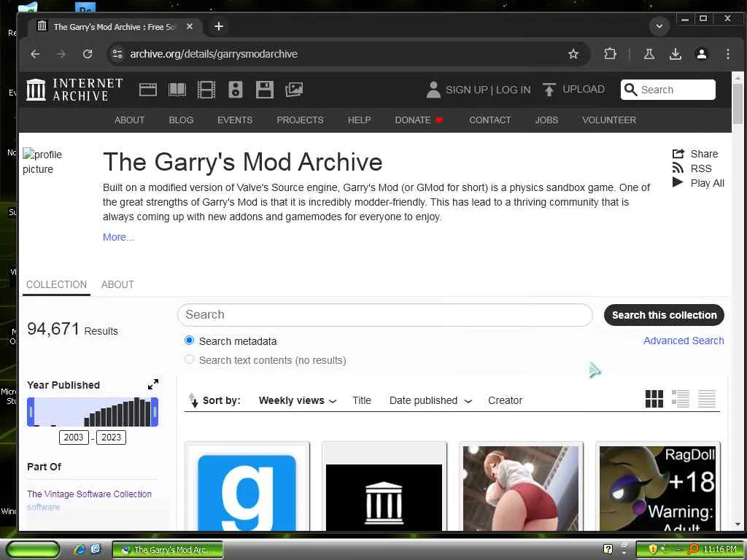Sort results by Creator

(x=505, y=400)
